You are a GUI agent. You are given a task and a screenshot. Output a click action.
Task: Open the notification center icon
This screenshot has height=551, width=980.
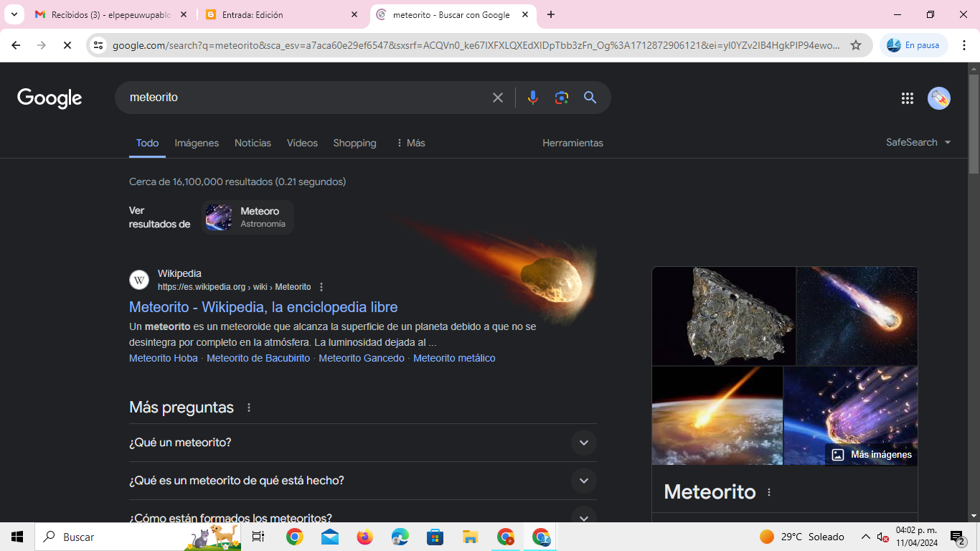[x=957, y=537]
